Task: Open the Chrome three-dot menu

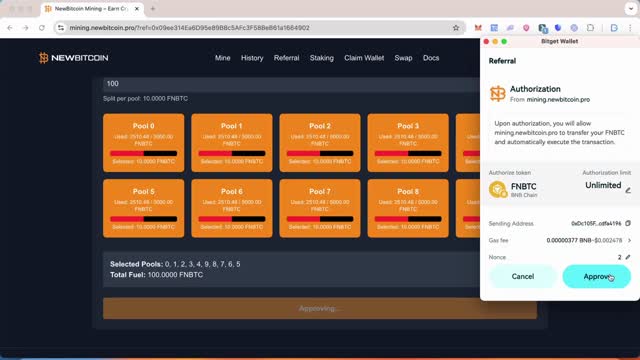Action: pyautogui.click(x=630, y=28)
